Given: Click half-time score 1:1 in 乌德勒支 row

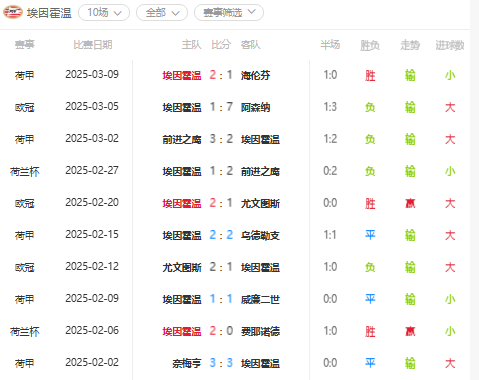Looking at the screenshot, I should (x=330, y=235).
